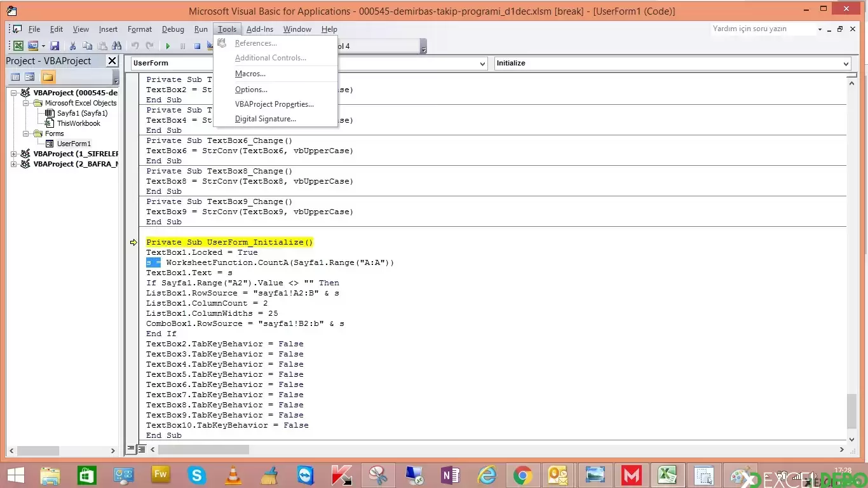Close the open Tools menu
The height and width of the screenshot is (488, 868).
[227, 29]
